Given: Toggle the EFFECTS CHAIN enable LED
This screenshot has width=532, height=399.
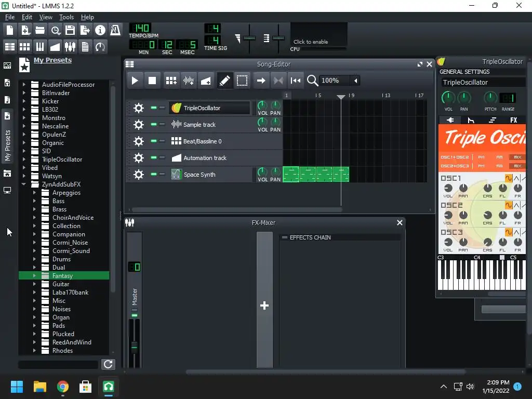Looking at the screenshot, I should pos(285,237).
